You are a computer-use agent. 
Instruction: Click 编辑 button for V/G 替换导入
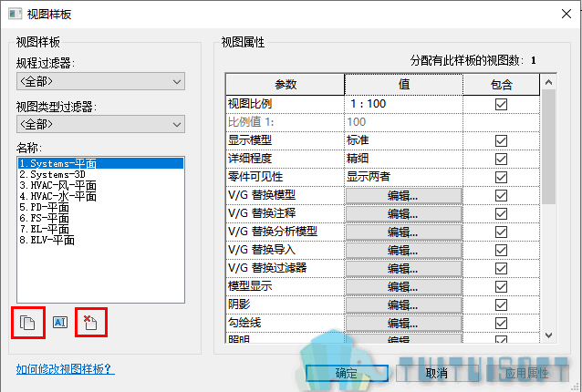404,251
